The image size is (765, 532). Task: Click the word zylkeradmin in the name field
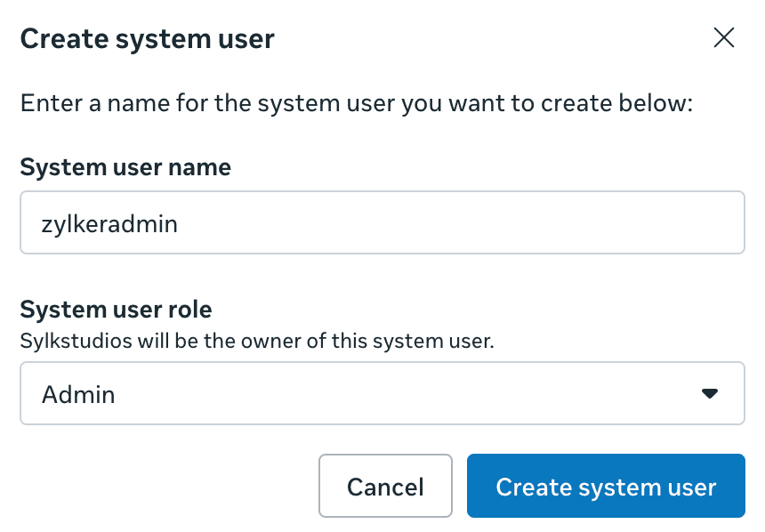tap(109, 223)
